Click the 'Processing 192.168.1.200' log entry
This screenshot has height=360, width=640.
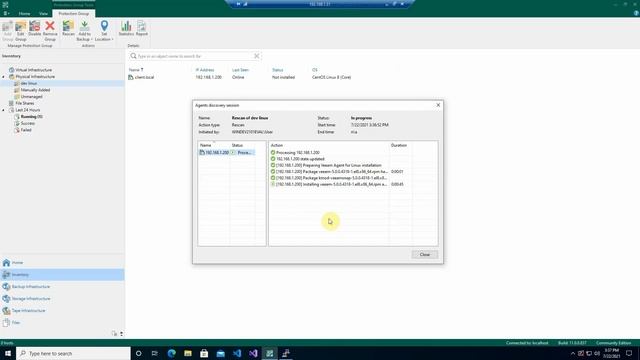click(x=298, y=152)
